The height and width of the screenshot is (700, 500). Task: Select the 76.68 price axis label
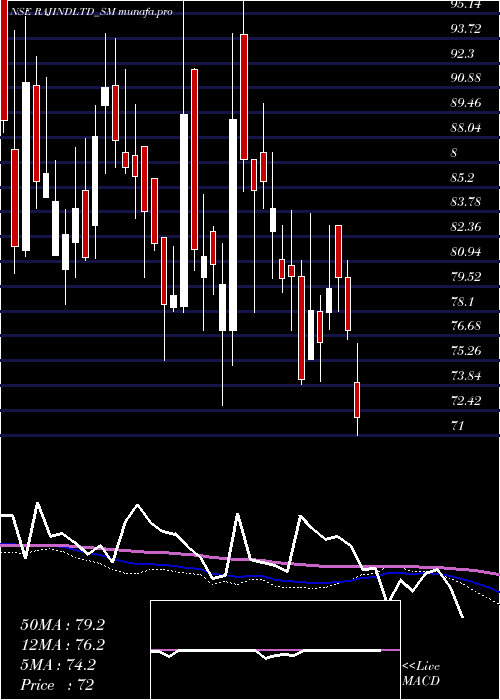pyautogui.click(x=466, y=326)
